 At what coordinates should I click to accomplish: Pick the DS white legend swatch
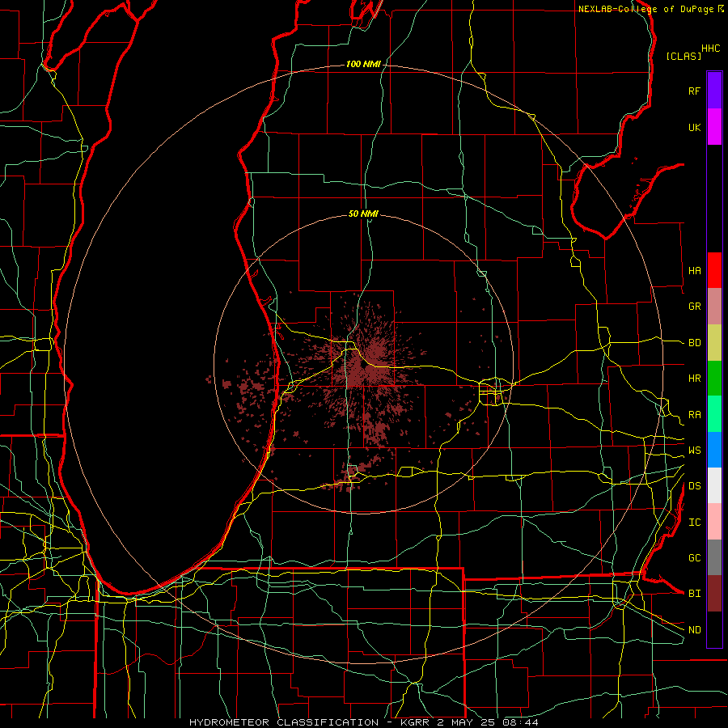(714, 485)
